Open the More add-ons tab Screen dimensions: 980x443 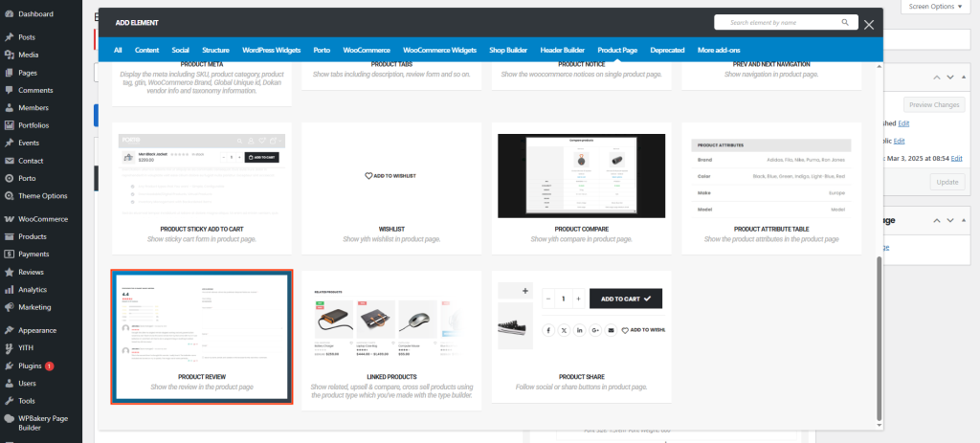(x=719, y=50)
